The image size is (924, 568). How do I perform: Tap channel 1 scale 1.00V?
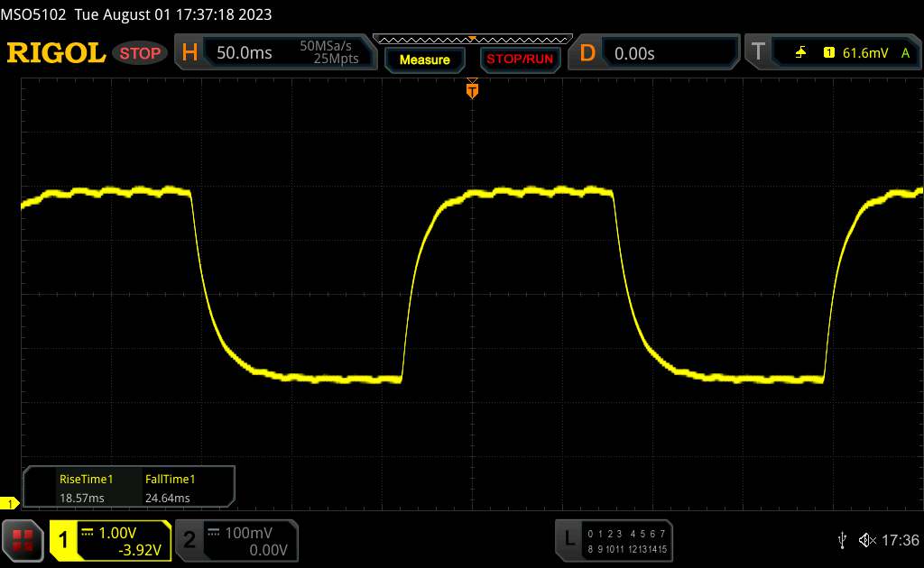click(117, 533)
